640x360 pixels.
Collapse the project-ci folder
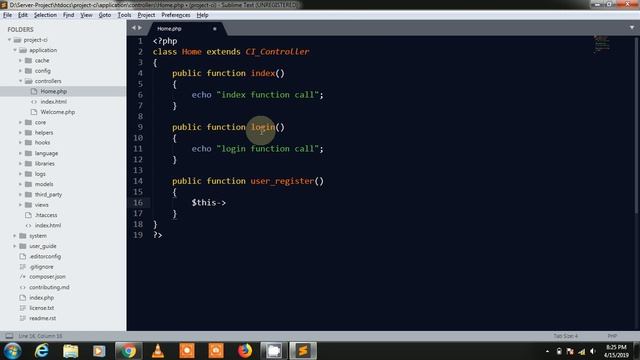[9, 40]
